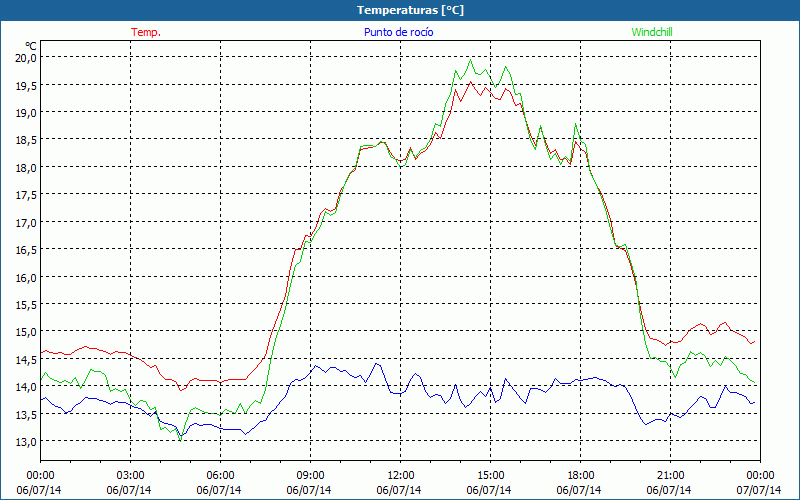Click the 07/07/14 date label
This screenshot has height=500, width=800.
click(759, 490)
